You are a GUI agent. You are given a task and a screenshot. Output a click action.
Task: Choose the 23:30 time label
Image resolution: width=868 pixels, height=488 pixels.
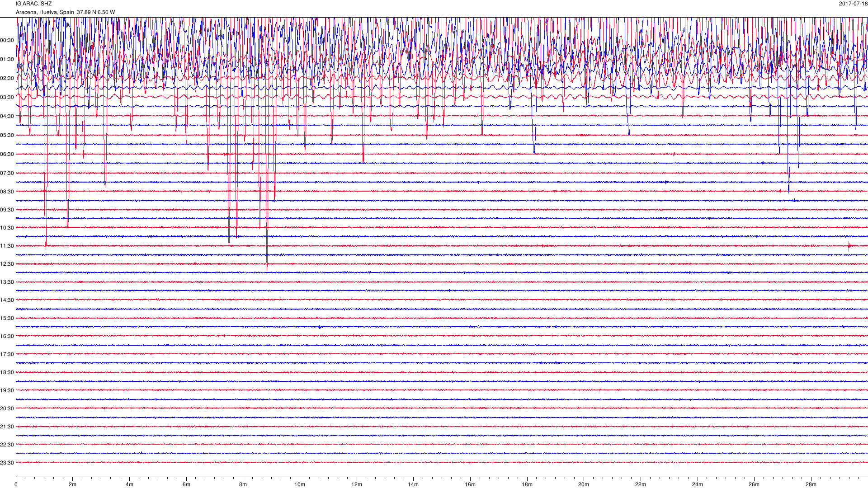click(x=7, y=463)
